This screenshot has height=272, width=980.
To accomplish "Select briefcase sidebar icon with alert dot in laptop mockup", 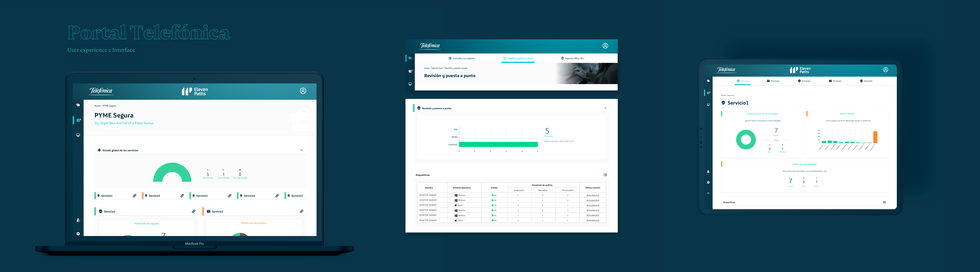I will coord(78,120).
